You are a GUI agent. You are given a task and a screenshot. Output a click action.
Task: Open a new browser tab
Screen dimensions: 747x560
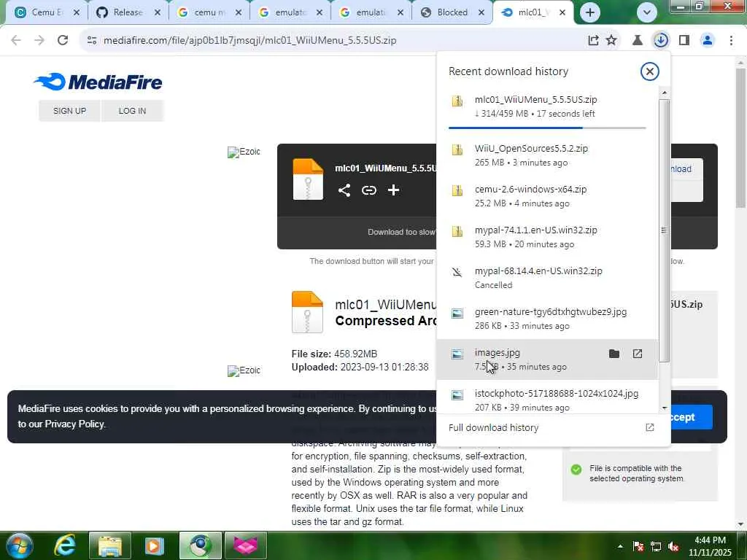click(x=589, y=12)
